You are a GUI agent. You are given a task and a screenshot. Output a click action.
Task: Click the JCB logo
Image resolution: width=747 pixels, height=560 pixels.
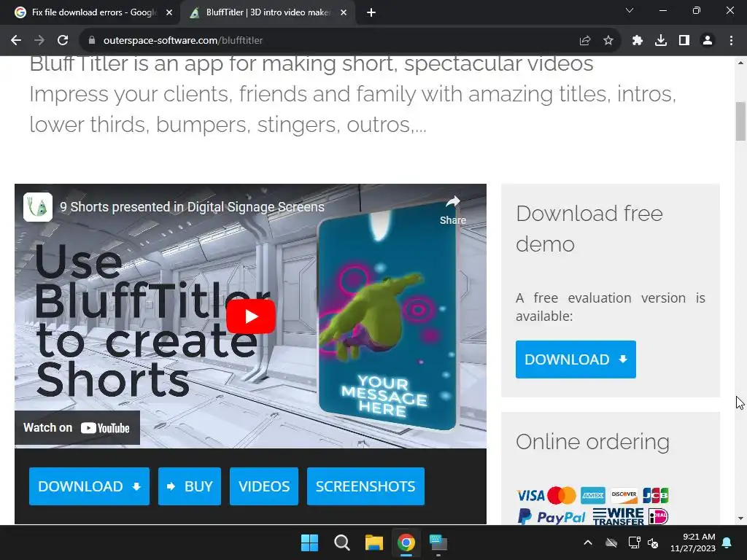tap(656, 496)
